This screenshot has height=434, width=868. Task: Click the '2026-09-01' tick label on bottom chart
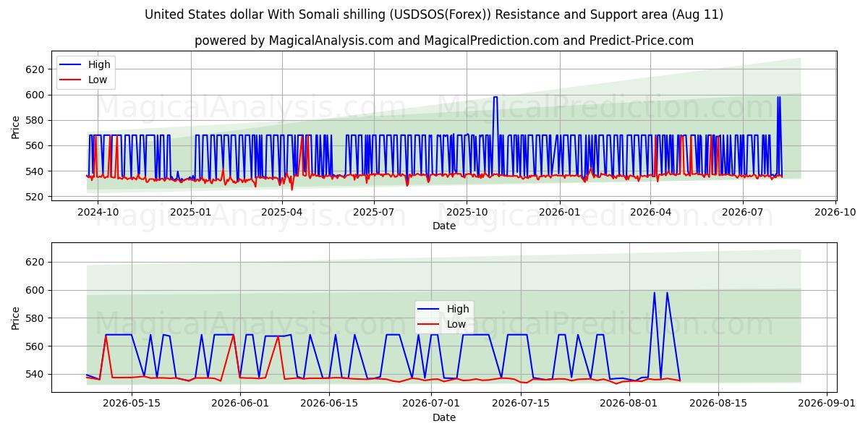coord(827,404)
